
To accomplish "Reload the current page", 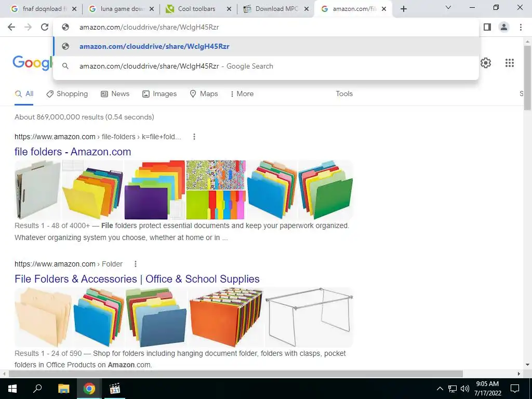I will click(45, 27).
